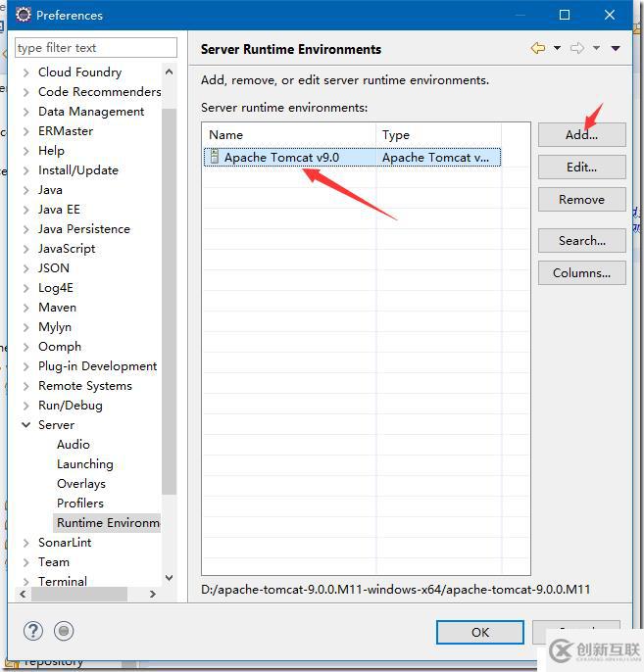The height and width of the screenshot is (672, 644).
Task: Expand the Maven tree node
Action: tap(26, 308)
